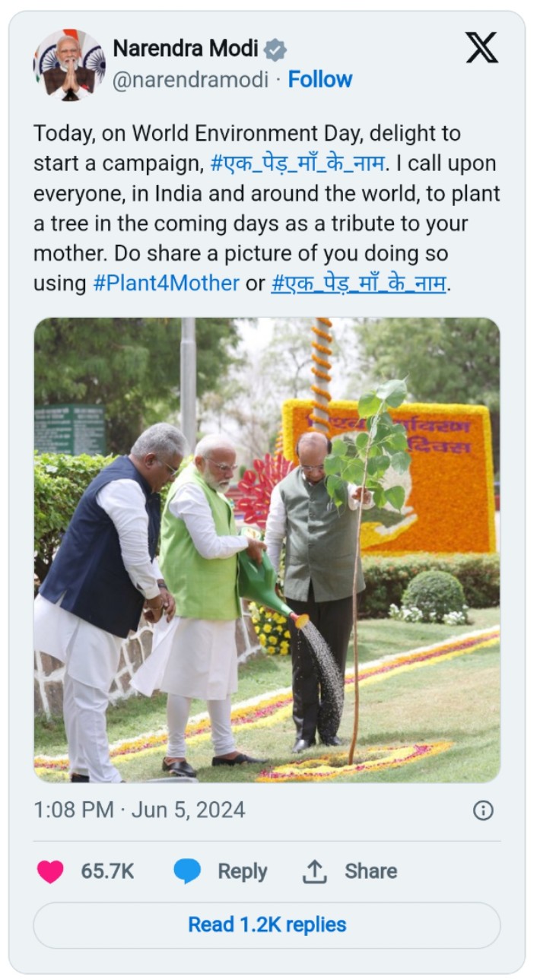Click the Share label
This screenshot has width=537, height=980.
[370, 871]
